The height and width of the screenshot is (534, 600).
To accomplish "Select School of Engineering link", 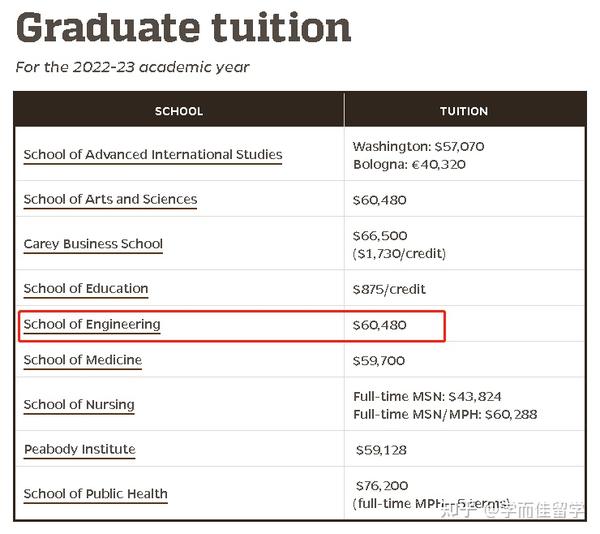I will (92, 324).
